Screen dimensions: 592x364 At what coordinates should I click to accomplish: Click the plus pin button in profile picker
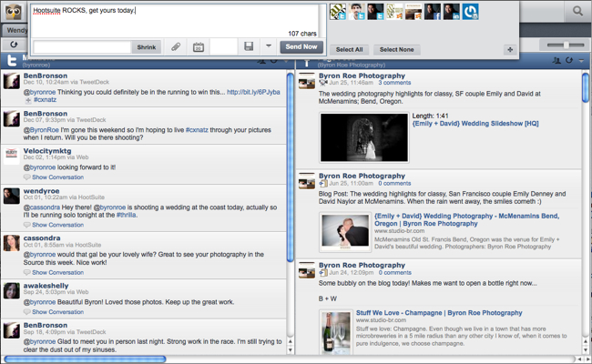510,49
